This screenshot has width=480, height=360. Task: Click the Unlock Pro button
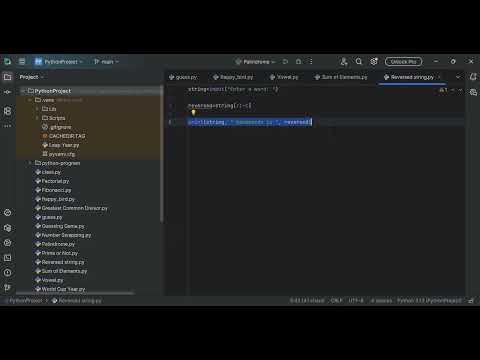[403, 62]
